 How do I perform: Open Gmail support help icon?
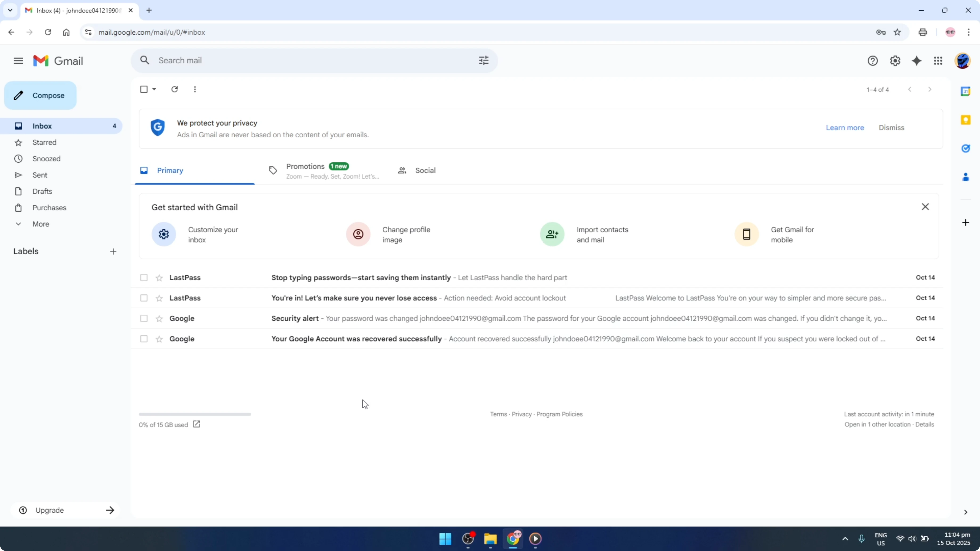tap(872, 61)
